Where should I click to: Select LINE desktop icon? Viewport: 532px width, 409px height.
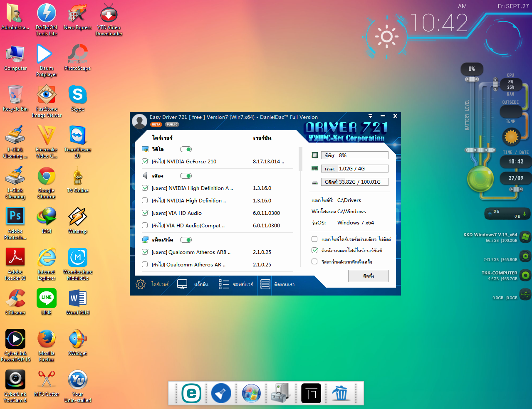point(47,302)
